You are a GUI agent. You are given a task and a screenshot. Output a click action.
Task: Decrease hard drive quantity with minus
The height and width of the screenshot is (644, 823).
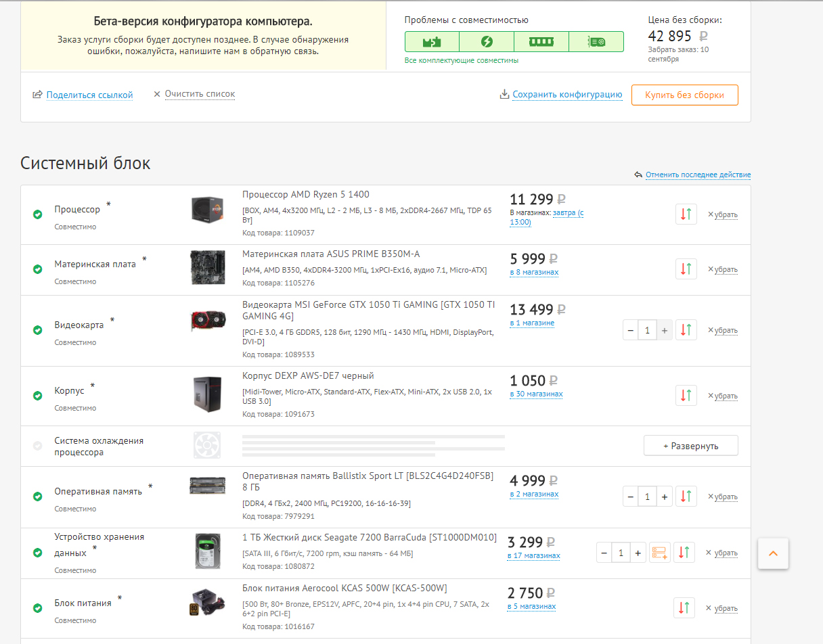click(x=604, y=553)
